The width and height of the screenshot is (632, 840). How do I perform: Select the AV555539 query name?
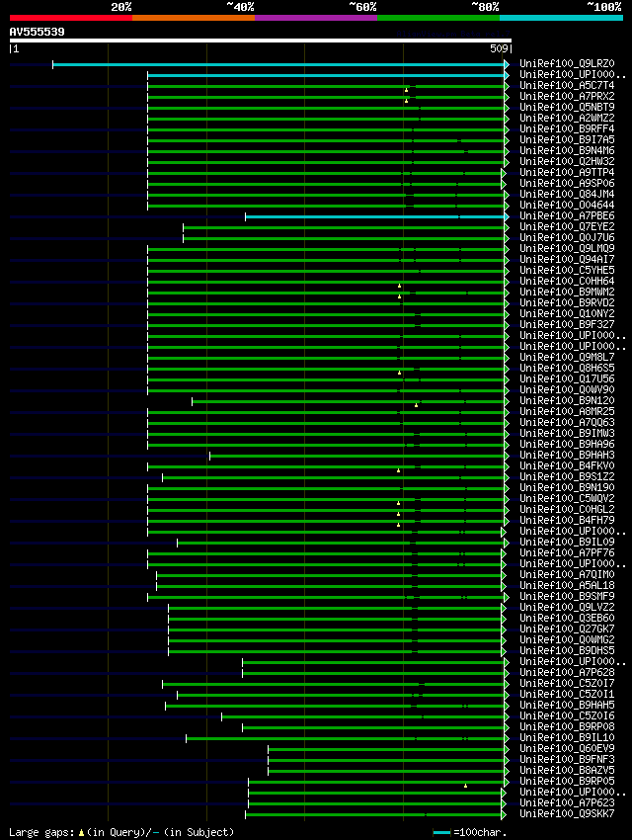tap(37, 32)
